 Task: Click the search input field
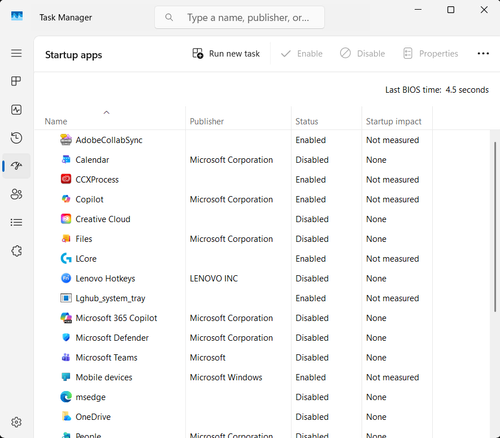[x=239, y=17]
